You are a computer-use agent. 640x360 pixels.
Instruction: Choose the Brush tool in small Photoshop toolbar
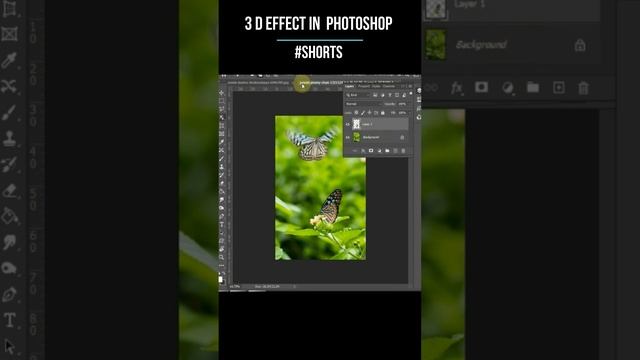tap(222, 158)
